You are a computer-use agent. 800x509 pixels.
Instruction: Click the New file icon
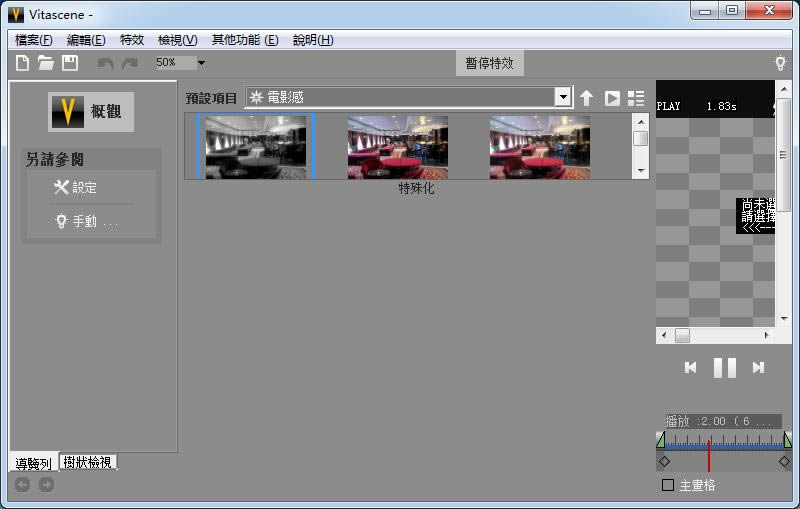click(22, 63)
